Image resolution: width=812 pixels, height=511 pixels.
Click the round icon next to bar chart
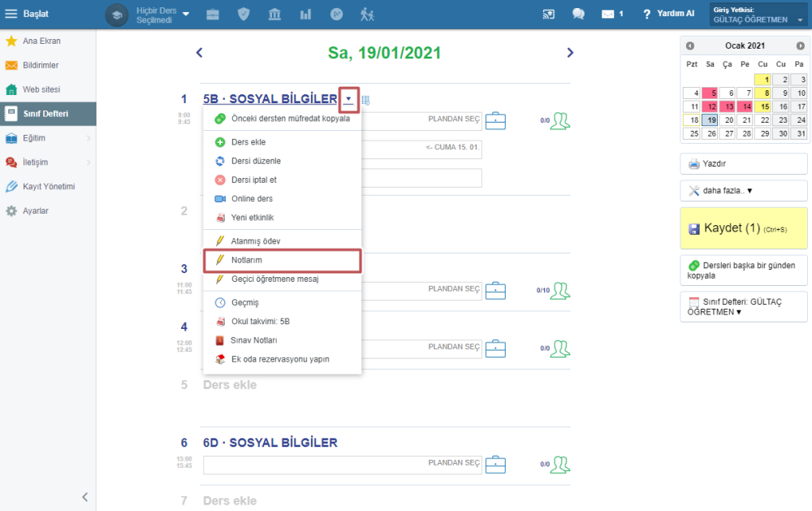(x=337, y=15)
